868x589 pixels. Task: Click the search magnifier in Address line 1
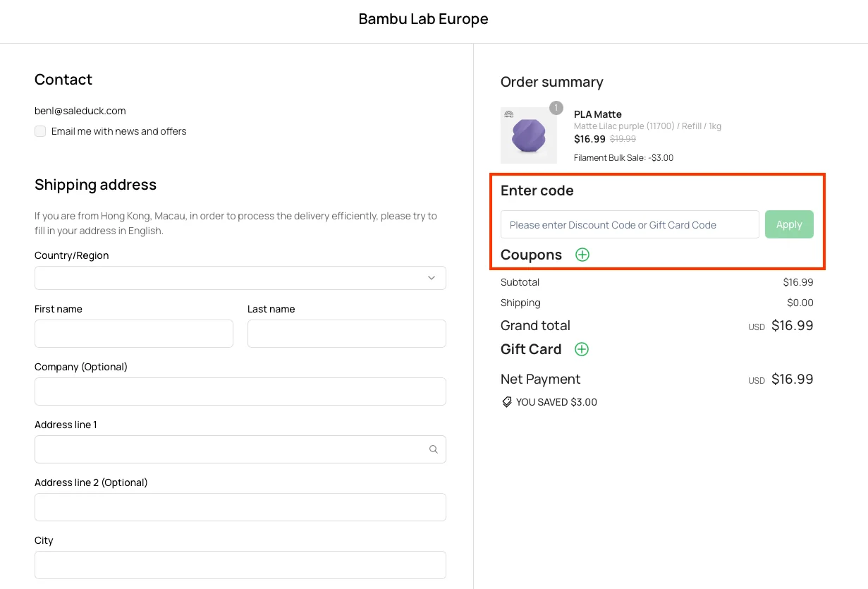click(433, 449)
